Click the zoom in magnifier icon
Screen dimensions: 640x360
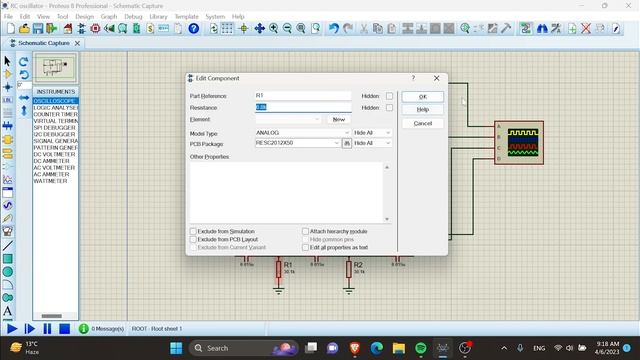coord(273,28)
